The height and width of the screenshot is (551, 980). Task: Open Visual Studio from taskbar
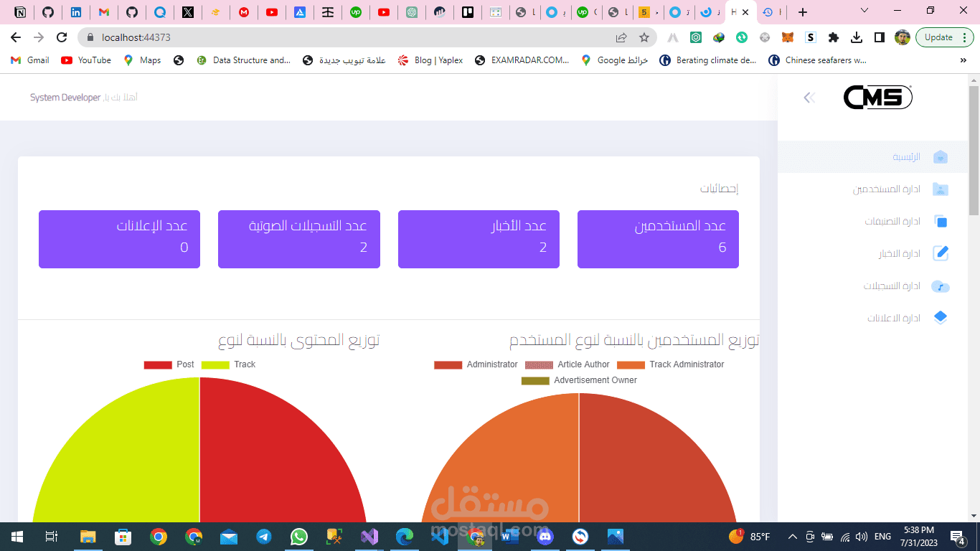tap(369, 537)
